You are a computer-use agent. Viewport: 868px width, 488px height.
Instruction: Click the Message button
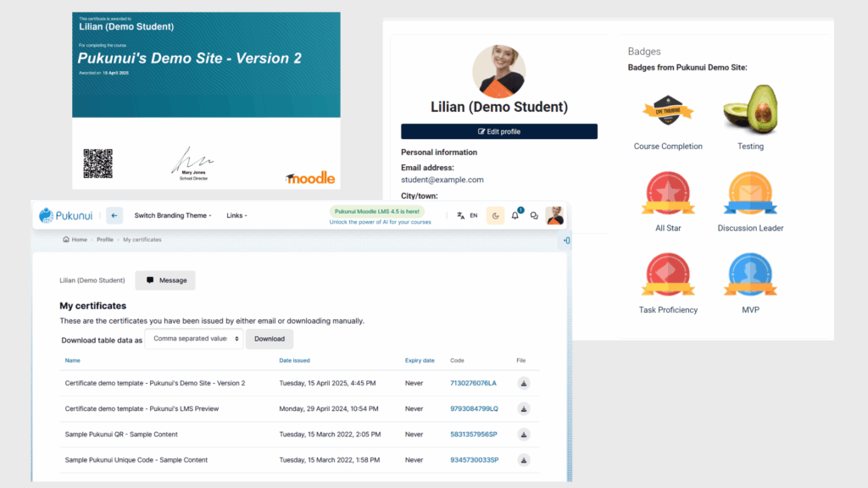point(165,280)
